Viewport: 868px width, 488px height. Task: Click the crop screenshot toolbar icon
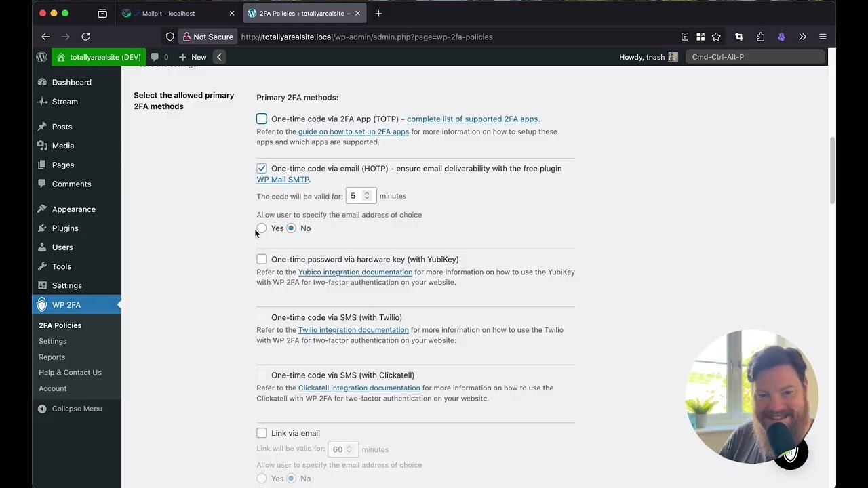click(x=739, y=37)
